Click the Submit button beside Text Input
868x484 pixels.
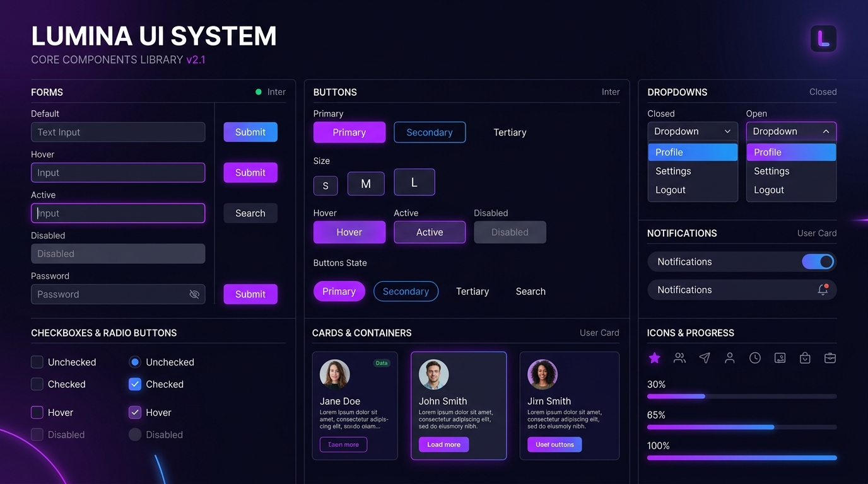(x=250, y=132)
